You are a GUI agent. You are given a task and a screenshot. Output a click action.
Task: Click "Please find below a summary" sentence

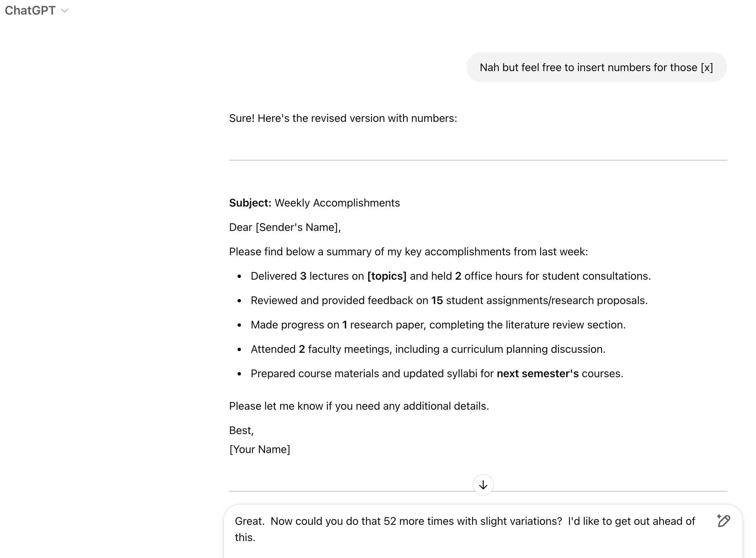(x=408, y=252)
